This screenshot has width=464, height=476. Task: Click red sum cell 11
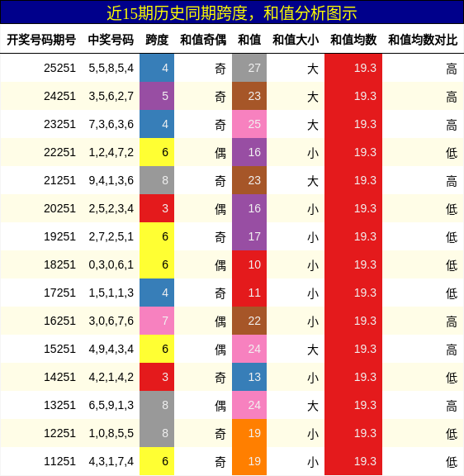click(x=249, y=293)
